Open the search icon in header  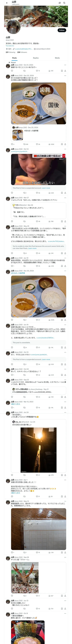click(x=64, y=3)
